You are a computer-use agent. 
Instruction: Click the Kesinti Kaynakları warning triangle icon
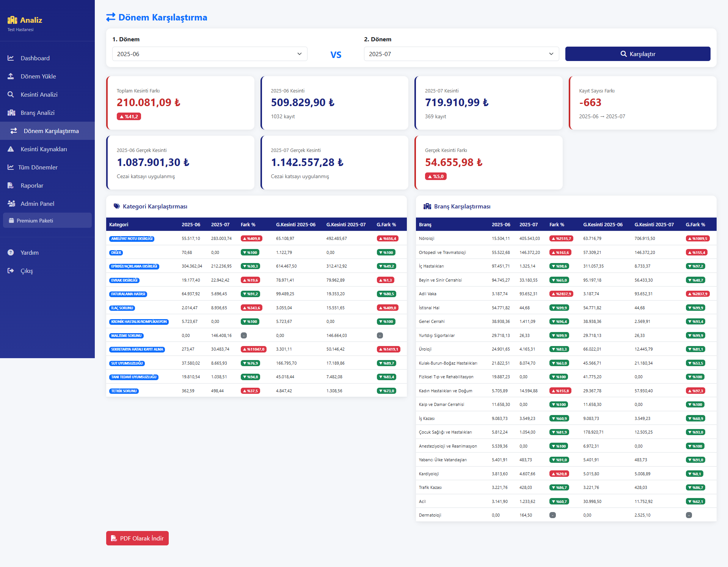click(11, 149)
